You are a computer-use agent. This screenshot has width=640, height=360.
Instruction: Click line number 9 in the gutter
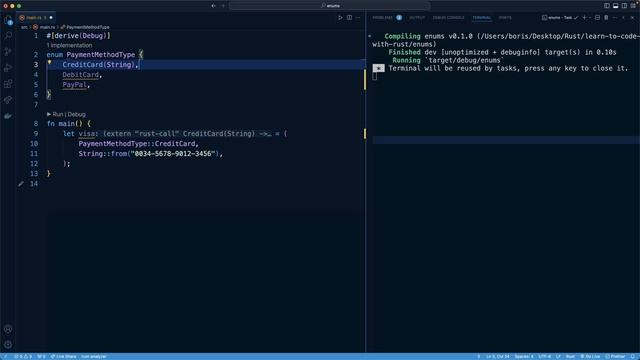pos(36,133)
